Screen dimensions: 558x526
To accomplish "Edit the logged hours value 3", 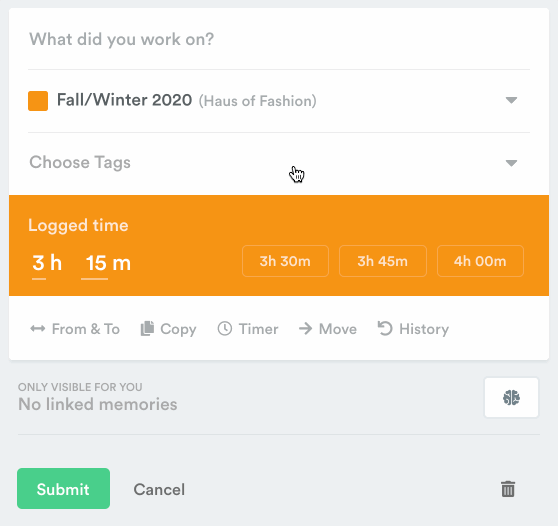I will [x=39, y=263].
